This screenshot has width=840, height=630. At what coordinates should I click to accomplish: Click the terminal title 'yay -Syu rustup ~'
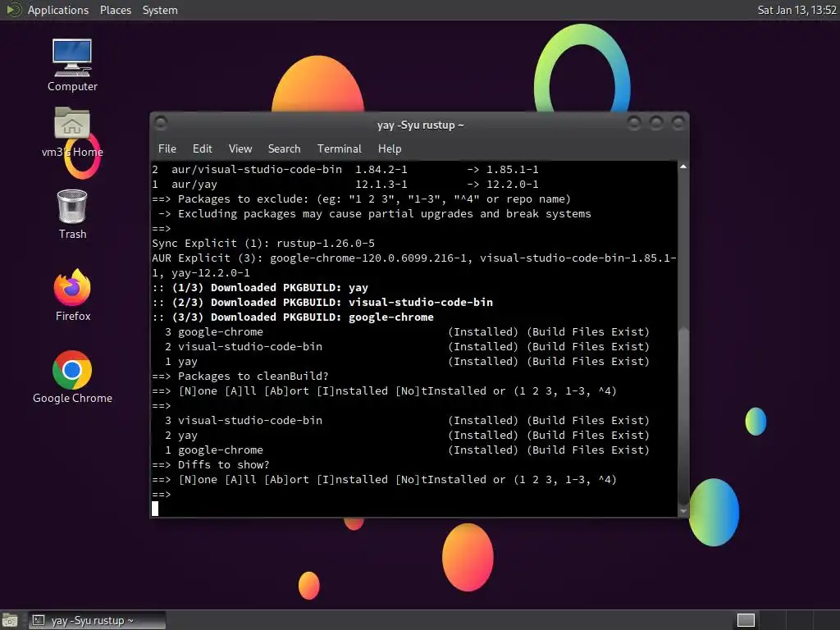coord(421,125)
